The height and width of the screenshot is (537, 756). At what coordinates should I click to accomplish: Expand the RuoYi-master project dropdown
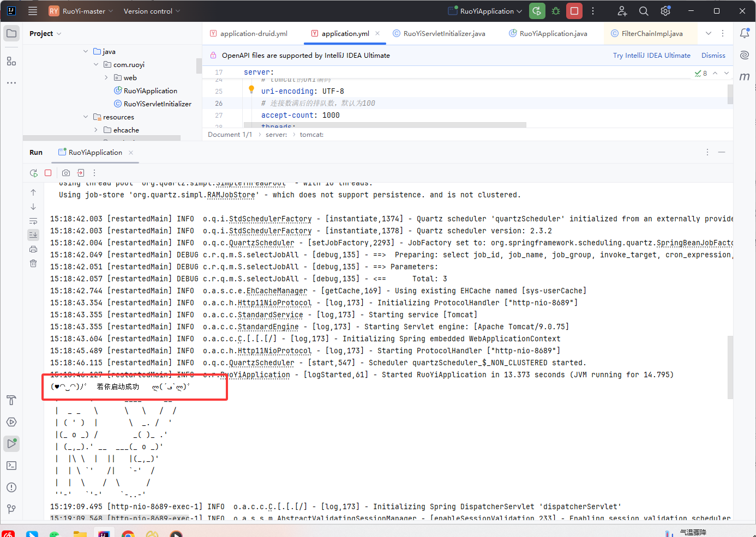pos(81,11)
